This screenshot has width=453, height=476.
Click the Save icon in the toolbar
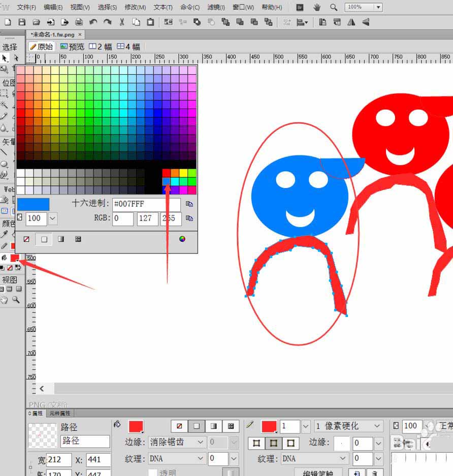21,22
